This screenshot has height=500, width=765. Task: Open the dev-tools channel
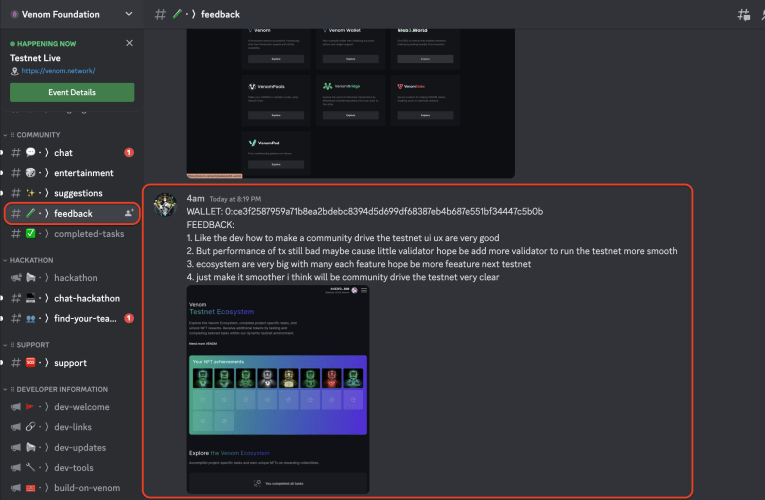[72, 467]
